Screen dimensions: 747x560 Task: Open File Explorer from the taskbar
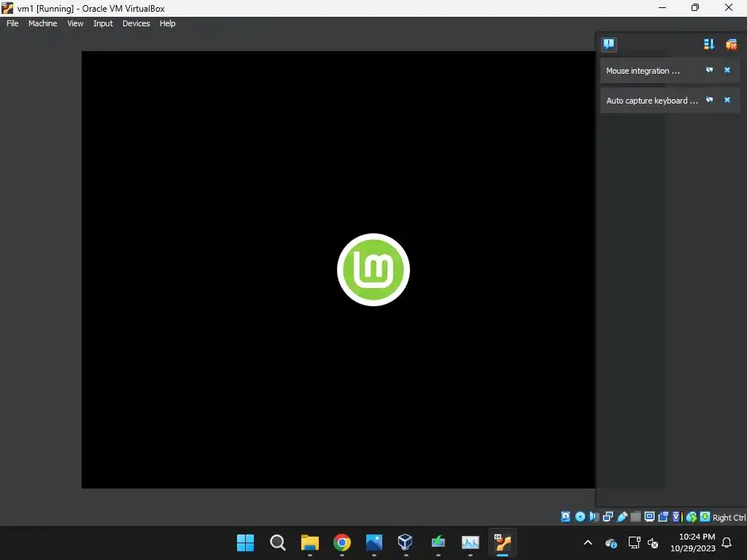[x=309, y=542]
